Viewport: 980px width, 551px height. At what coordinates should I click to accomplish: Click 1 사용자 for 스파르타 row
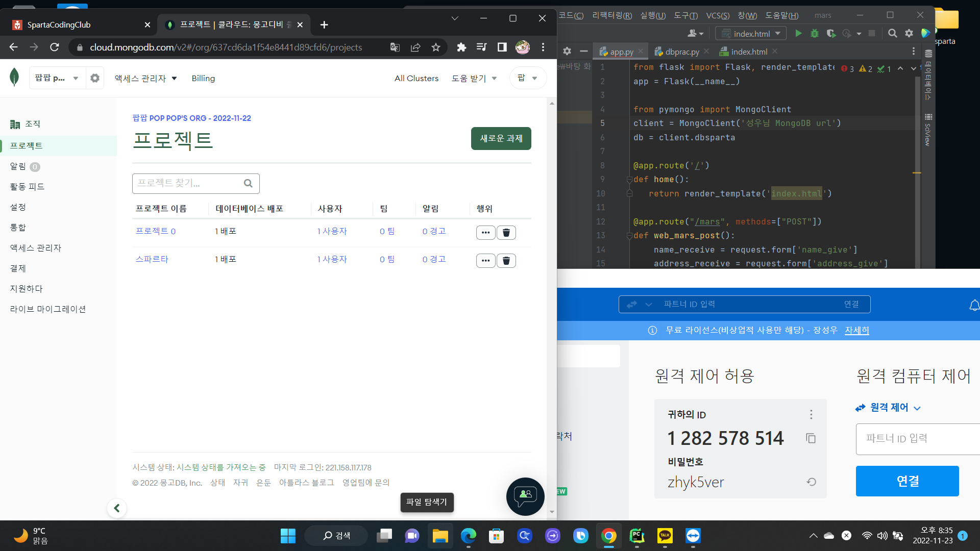click(332, 259)
